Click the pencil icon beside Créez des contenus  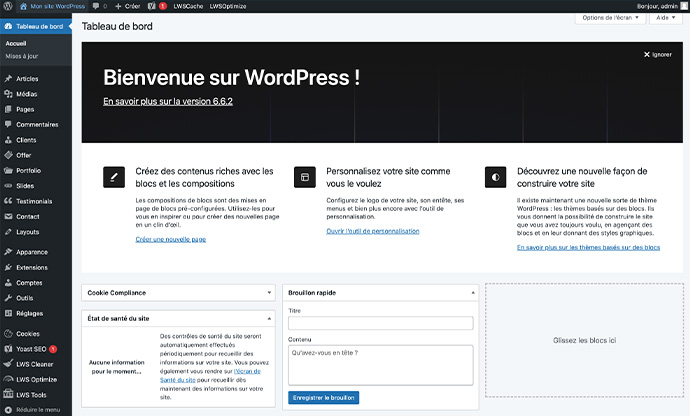pyautogui.click(x=114, y=177)
